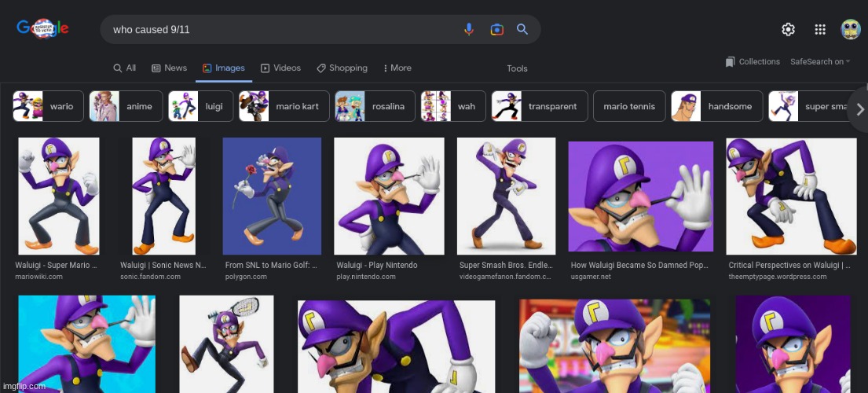Open the polygon.com Waluigi with rose image
The image size is (868, 393).
point(272,196)
